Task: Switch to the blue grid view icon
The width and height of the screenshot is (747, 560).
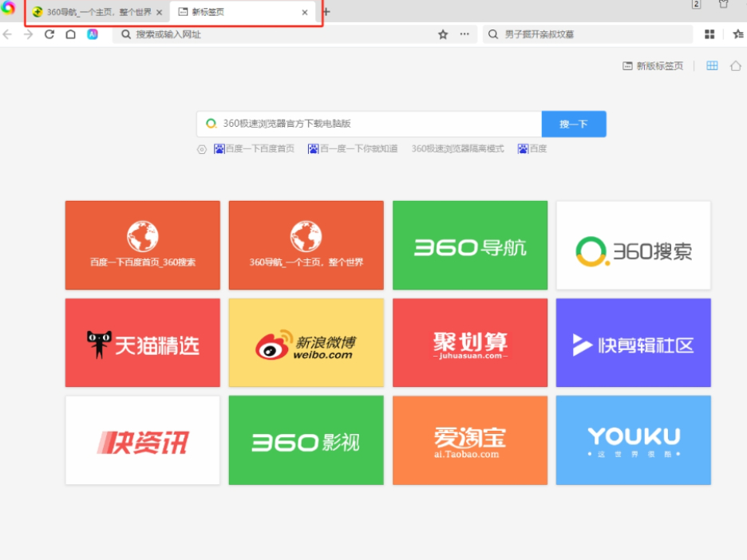Action: click(712, 65)
